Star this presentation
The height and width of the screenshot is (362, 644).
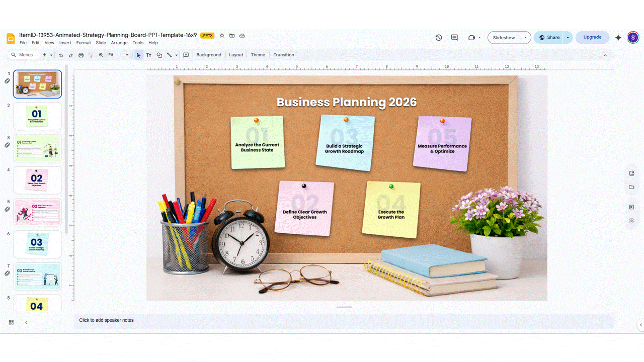pyautogui.click(x=222, y=36)
